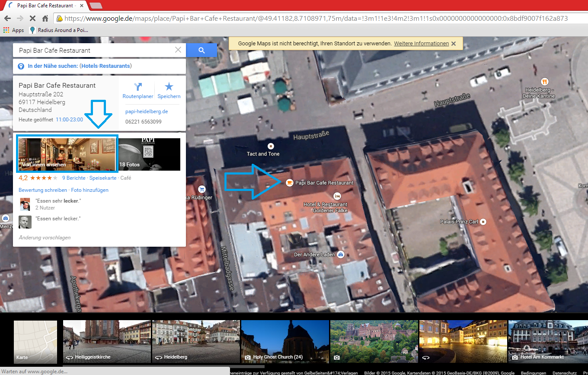Click the Datenschutz footer link
This screenshot has width=588, height=375.
click(564, 372)
